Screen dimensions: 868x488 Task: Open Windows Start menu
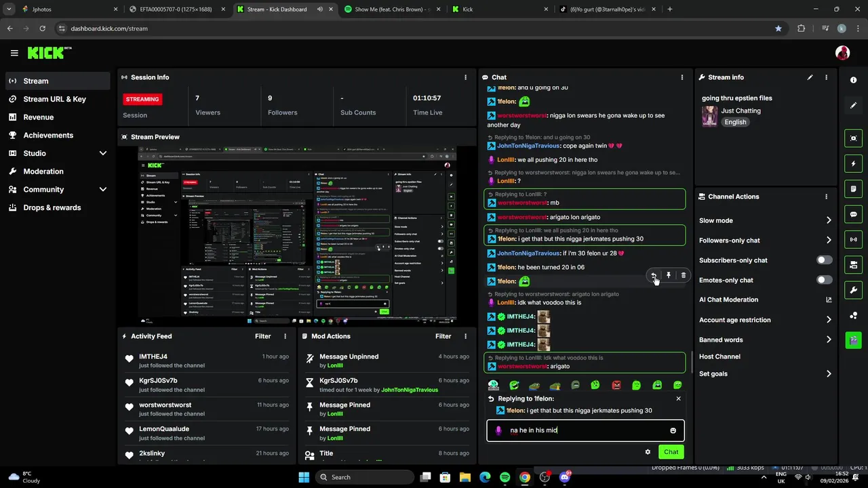304,477
